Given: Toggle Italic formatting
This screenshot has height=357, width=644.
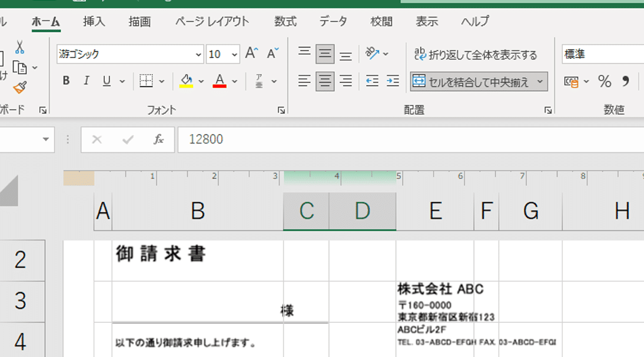Looking at the screenshot, I should 86,81.
